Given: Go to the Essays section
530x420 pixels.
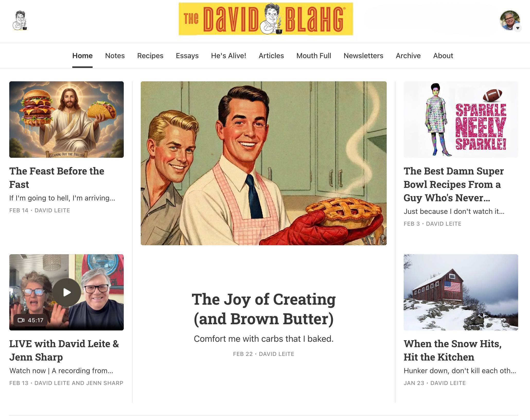Looking at the screenshot, I should click(187, 56).
